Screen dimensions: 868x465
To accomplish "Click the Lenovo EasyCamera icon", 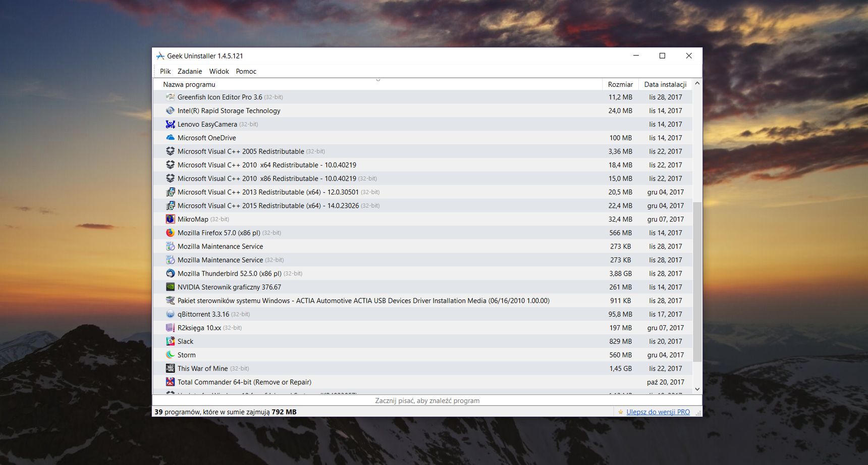I will coord(171,124).
